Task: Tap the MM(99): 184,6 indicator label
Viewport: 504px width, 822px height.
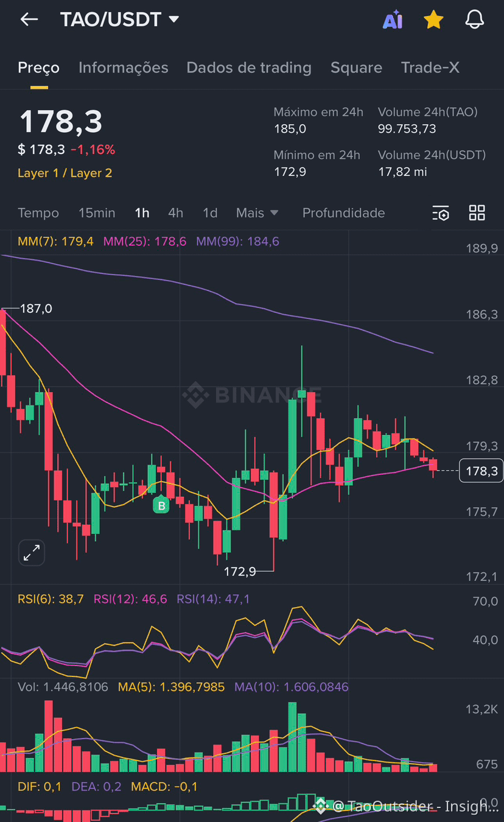Action: click(237, 242)
